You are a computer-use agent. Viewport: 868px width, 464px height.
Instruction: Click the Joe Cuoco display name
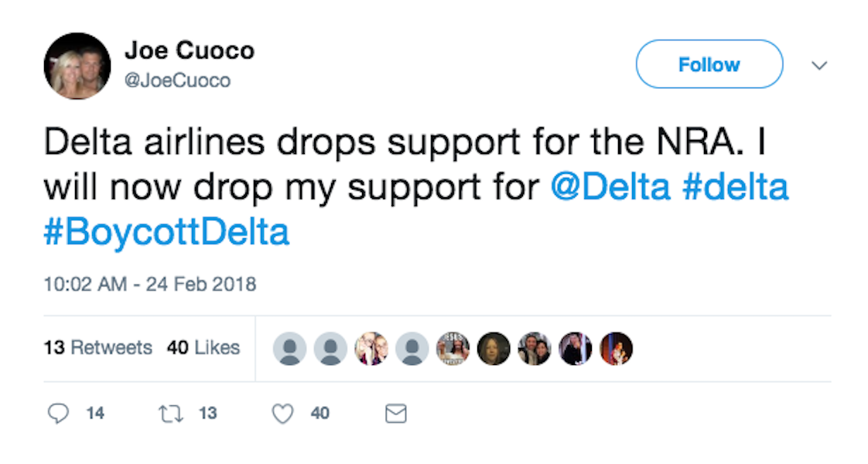tap(190, 51)
